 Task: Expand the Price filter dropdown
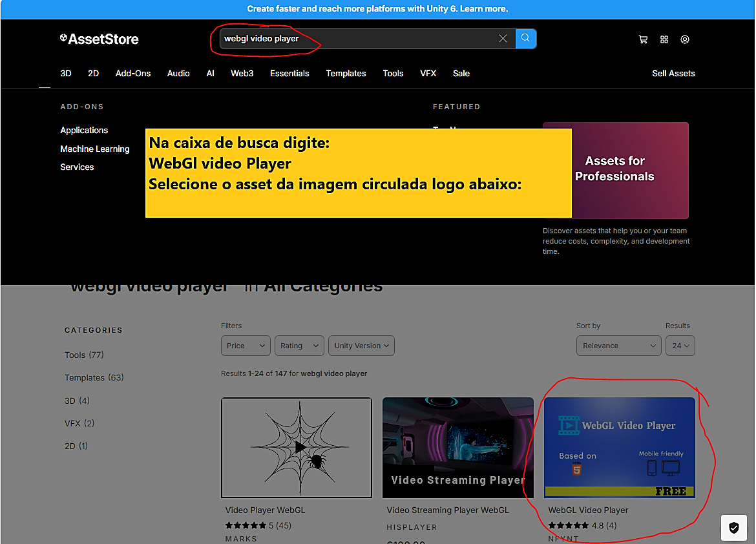pyautogui.click(x=246, y=346)
